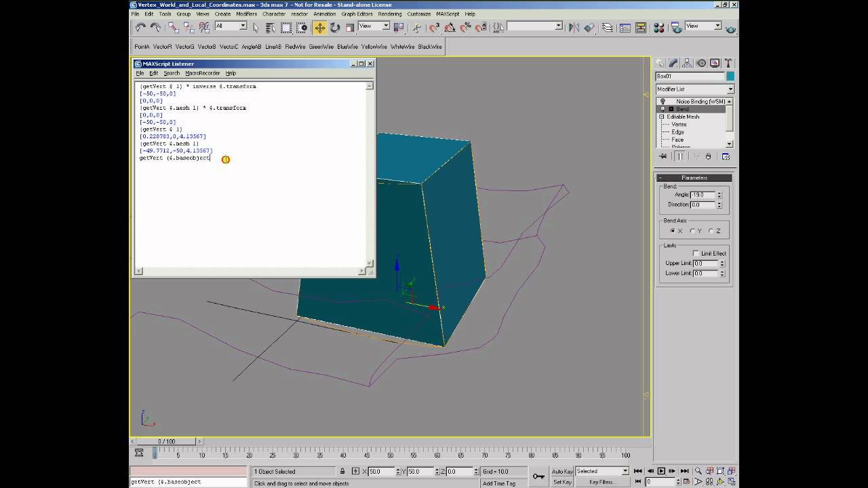Open the Display command panel tab
The image size is (868, 488).
[x=715, y=63]
